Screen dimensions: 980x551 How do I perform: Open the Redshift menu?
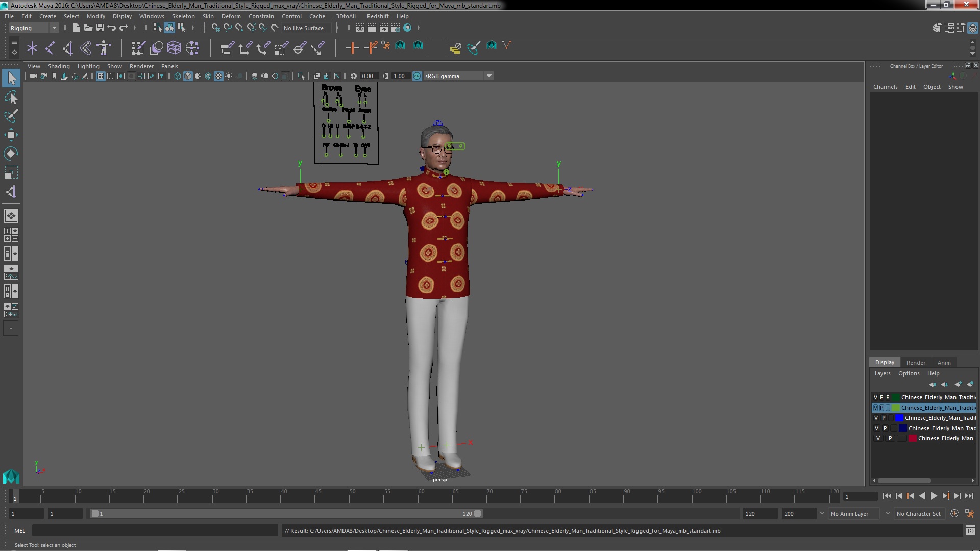click(378, 16)
